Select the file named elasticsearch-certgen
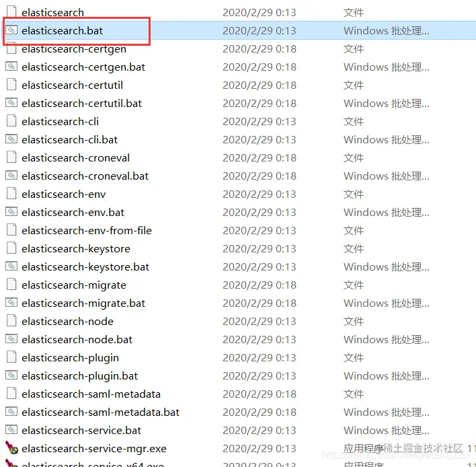Viewport: 476px width, 467px height. pyautogui.click(x=74, y=49)
